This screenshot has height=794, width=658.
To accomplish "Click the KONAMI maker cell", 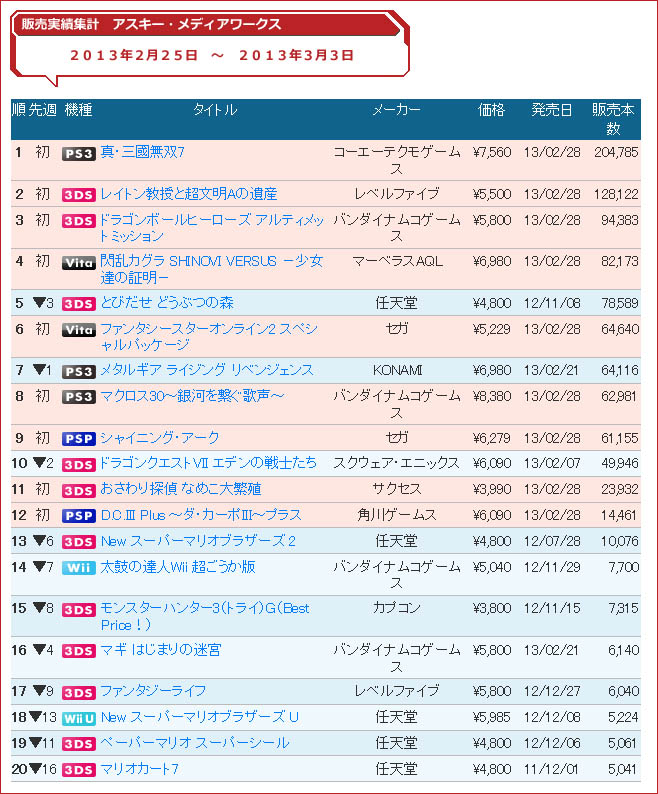I will (397, 371).
